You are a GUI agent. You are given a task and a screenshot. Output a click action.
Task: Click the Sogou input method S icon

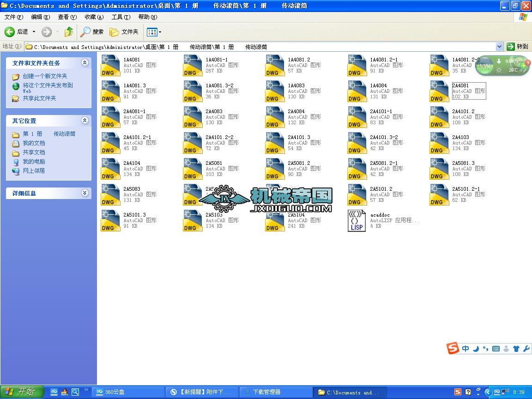453,348
